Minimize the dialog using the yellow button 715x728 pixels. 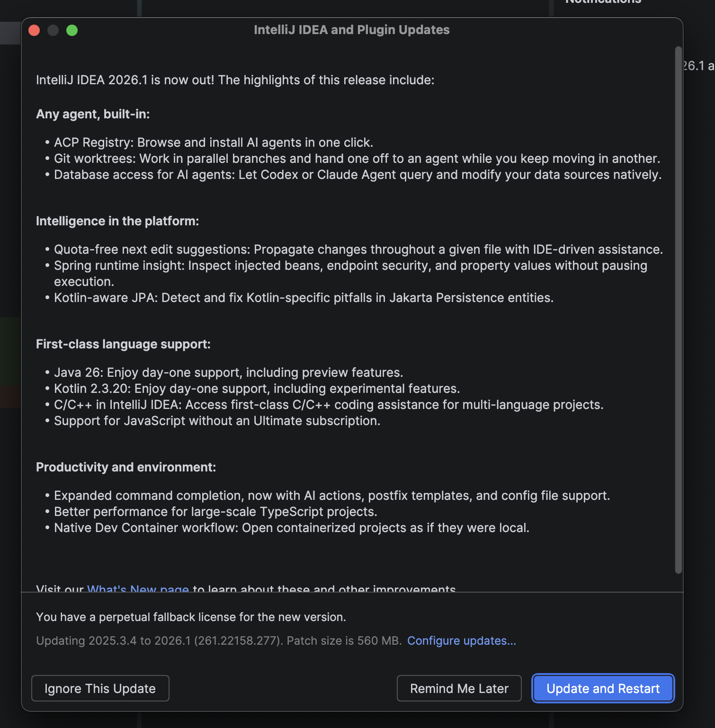point(53,30)
